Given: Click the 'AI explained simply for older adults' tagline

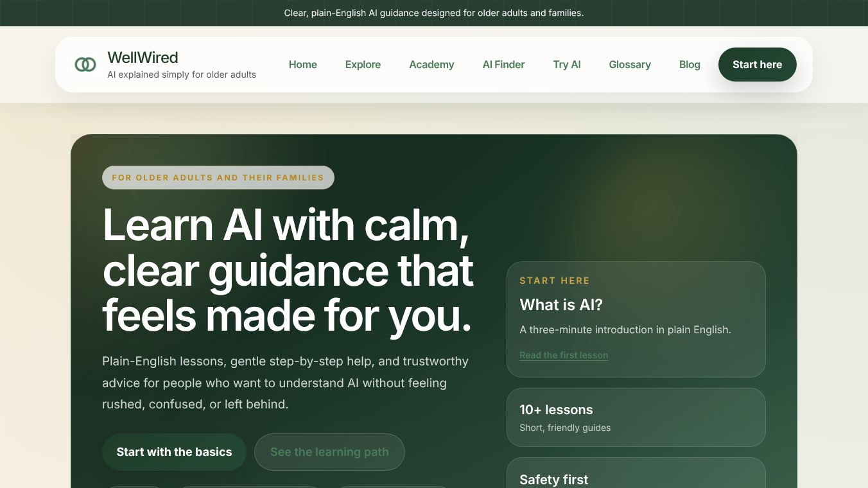Looking at the screenshot, I should (182, 74).
